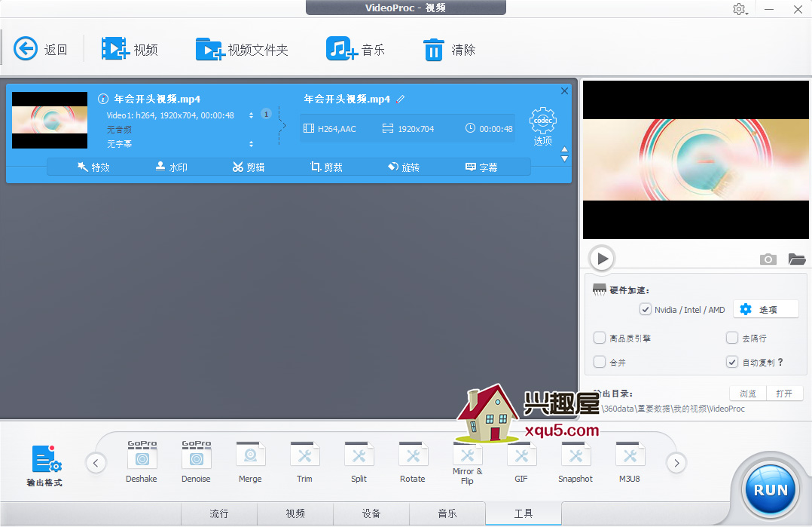
Task: Select the Split tool
Action: 359,461
